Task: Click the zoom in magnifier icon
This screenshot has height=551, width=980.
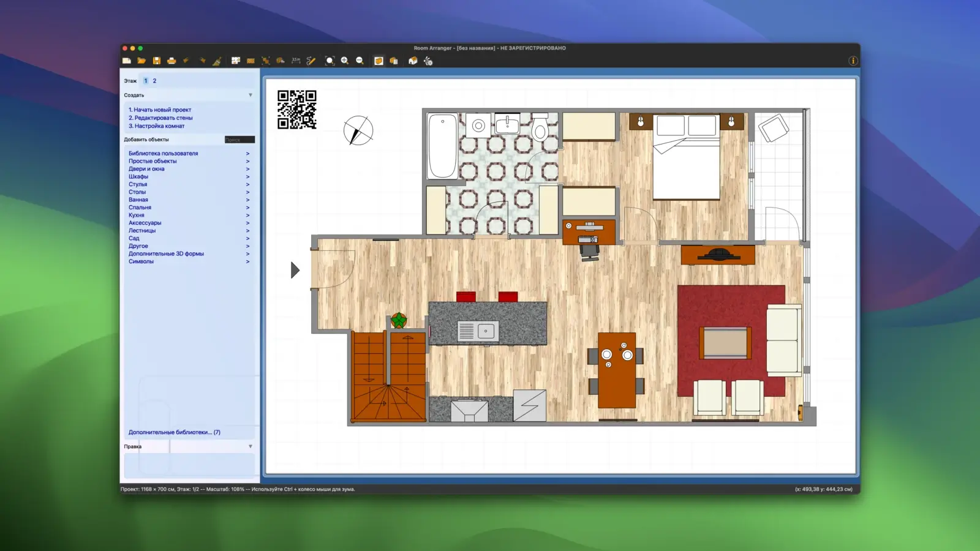Action: click(345, 61)
